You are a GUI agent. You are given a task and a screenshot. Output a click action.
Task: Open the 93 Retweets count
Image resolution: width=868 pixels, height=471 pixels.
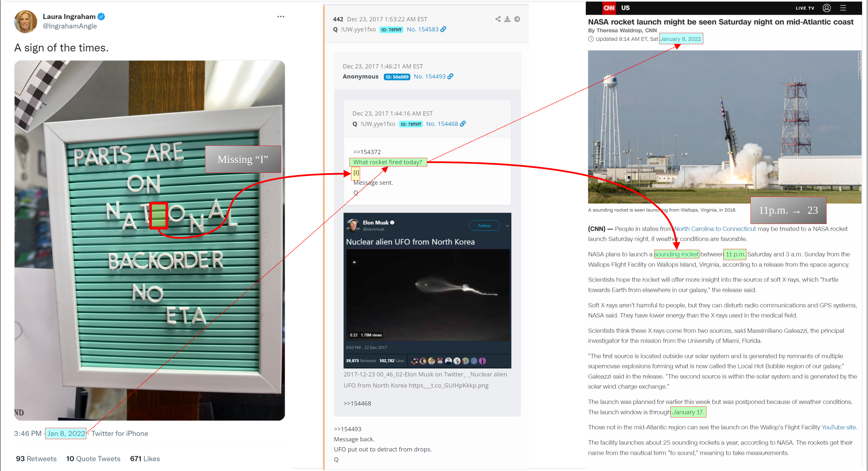(36, 459)
